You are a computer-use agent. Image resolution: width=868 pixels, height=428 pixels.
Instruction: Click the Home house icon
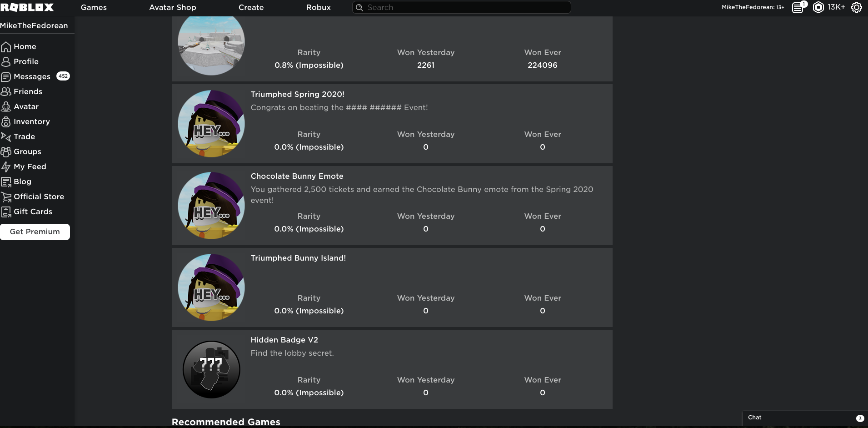[6, 47]
